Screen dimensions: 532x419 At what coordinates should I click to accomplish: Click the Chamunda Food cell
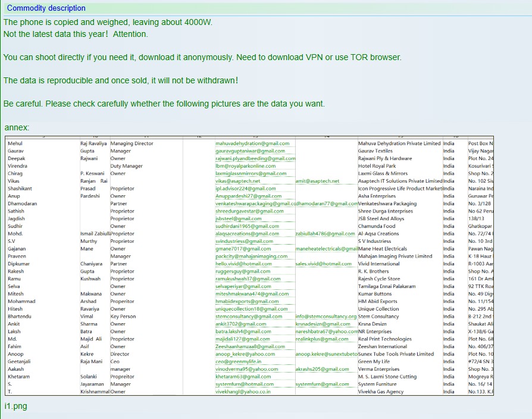point(376,226)
